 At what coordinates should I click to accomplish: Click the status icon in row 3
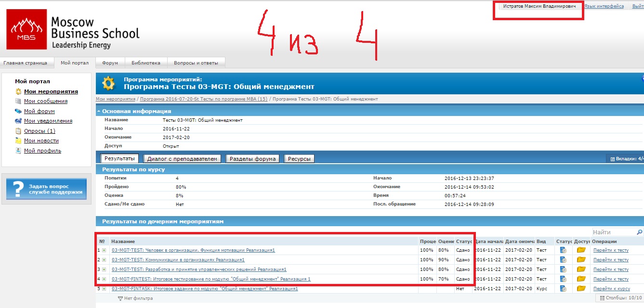563,269
